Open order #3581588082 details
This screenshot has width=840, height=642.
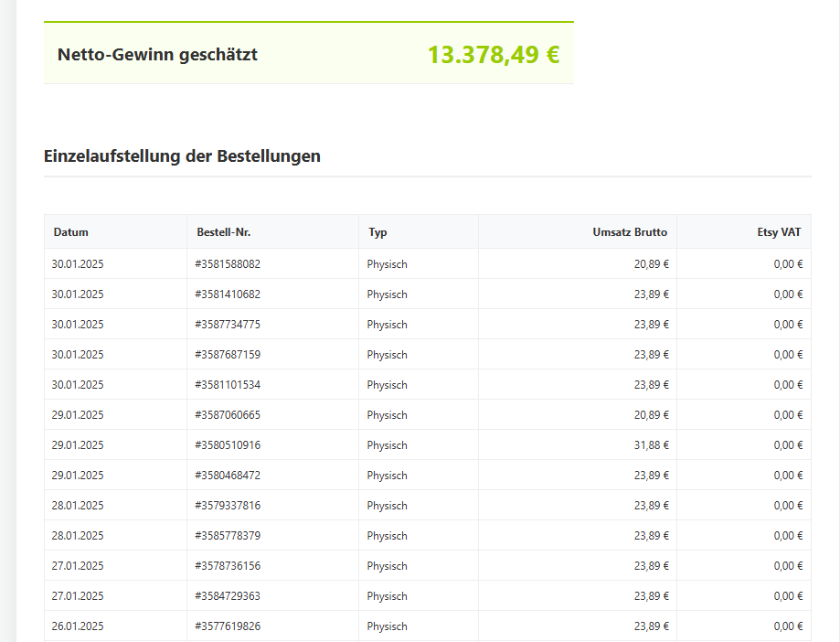(x=229, y=263)
